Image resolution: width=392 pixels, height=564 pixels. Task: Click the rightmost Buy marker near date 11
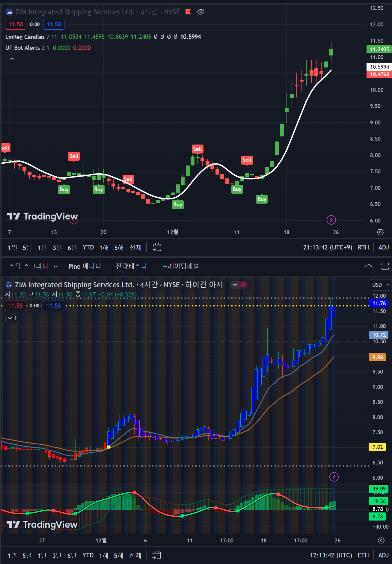(262, 199)
